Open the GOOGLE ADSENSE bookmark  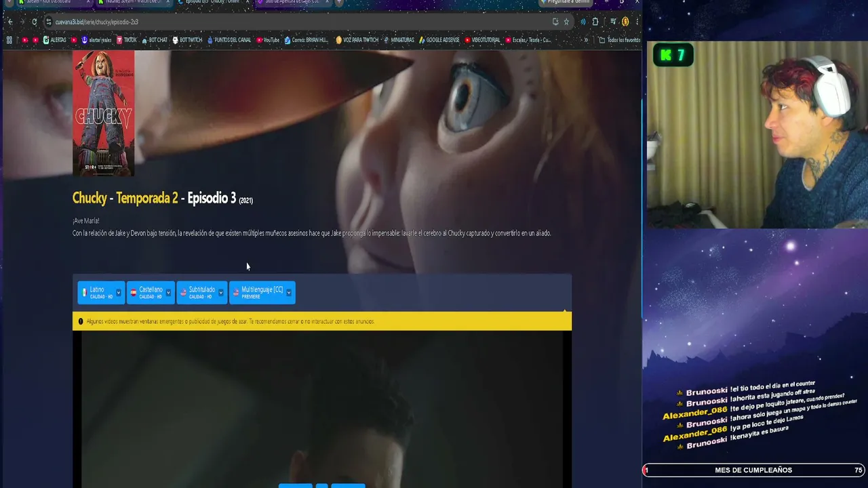point(439,40)
